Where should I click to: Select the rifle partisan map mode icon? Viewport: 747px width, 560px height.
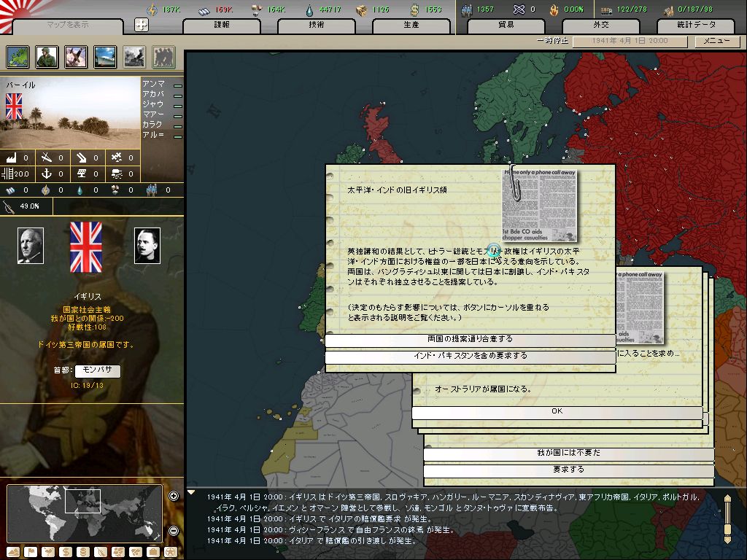coord(101,552)
